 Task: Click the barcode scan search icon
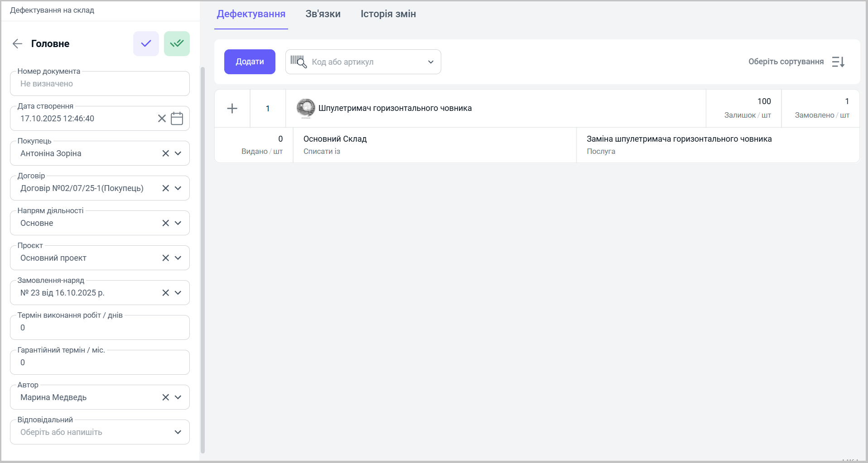point(299,62)
